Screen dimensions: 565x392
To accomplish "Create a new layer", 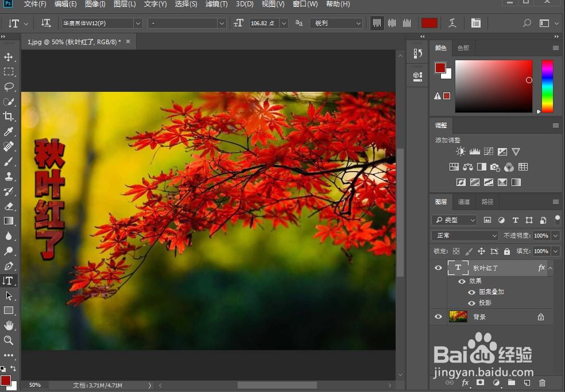I will 527,383.
